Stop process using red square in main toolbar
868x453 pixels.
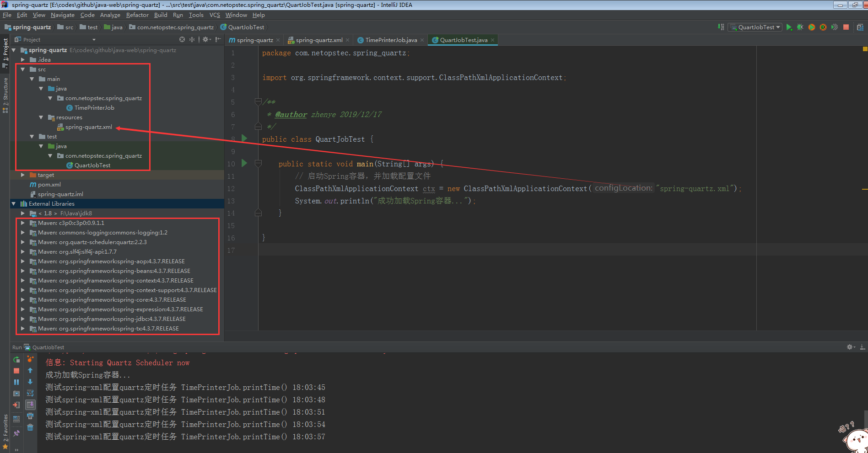click(846, 27)
